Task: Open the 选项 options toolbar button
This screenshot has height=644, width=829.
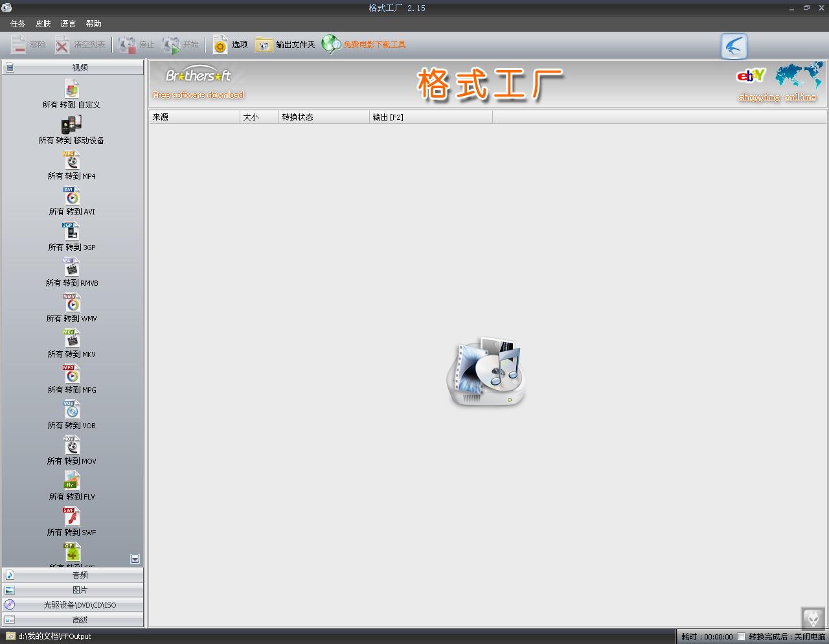Action: [x=231, y=45]
